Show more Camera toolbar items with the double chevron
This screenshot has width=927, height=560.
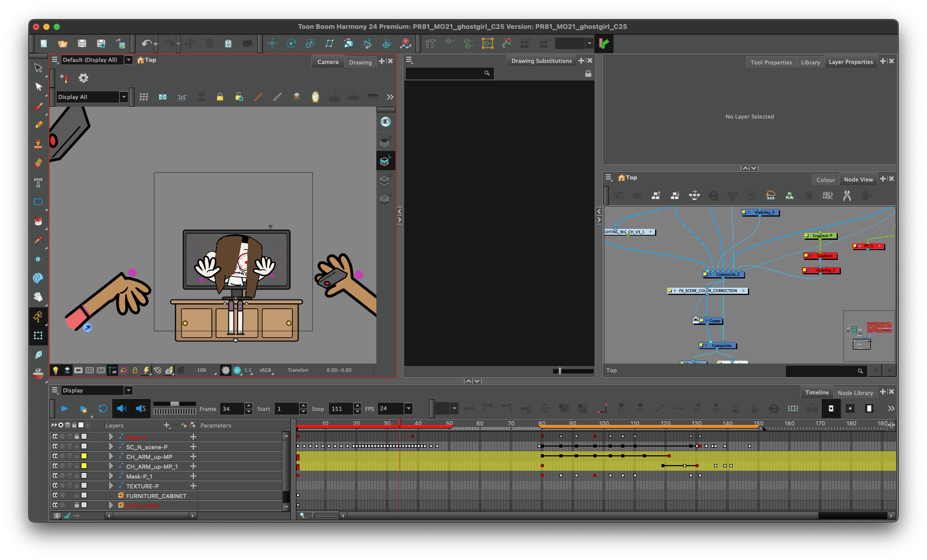click(x=390, y=97)
